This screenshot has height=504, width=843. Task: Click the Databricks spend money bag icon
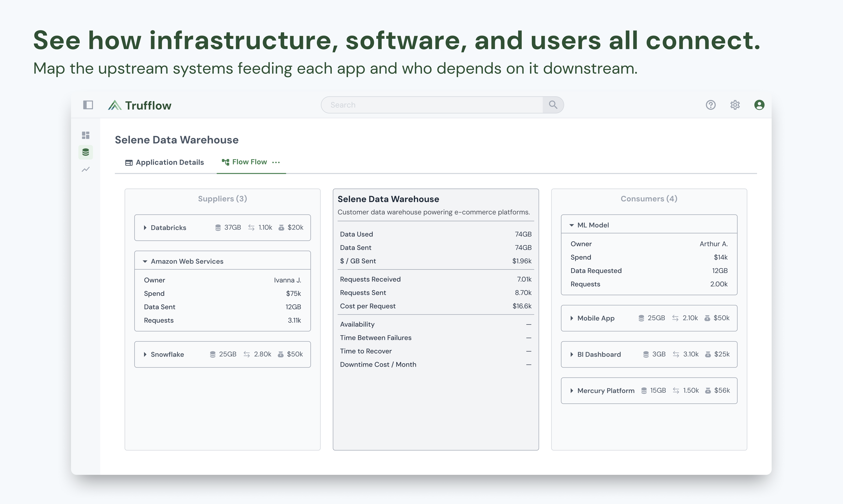tap(281, 228)
